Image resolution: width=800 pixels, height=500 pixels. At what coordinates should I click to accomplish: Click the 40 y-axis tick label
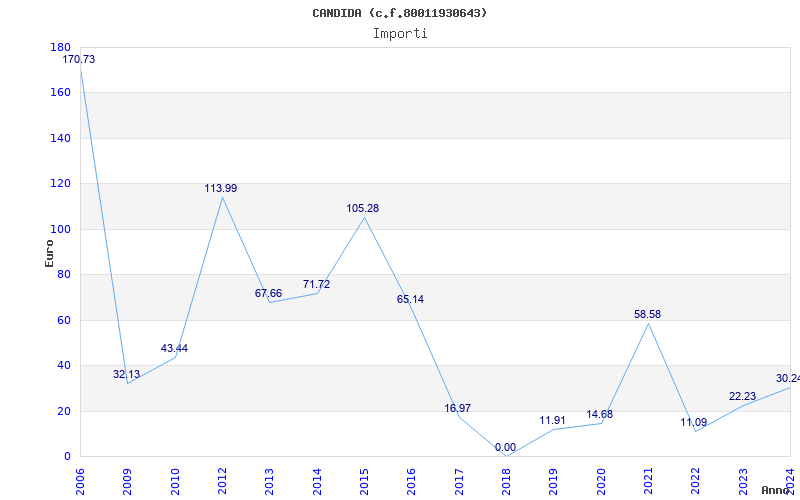tap(63, 366)
